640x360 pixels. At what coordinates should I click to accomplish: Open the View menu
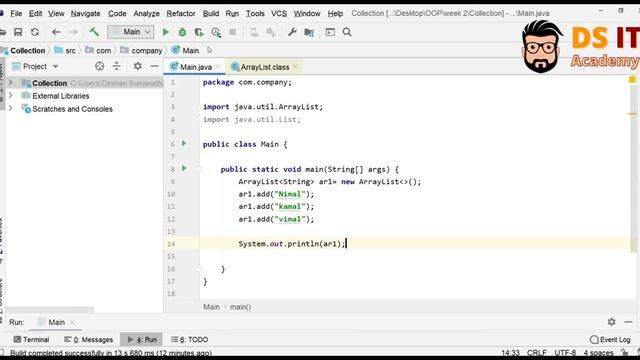click(x=56, y=13)
